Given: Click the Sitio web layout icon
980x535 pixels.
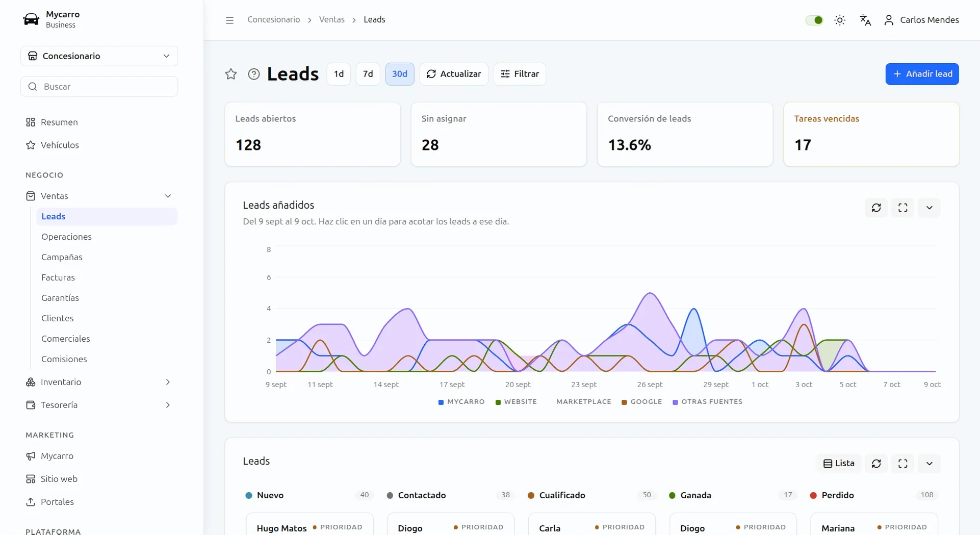Looking at the screenshot, I should [x=31, y=479].
